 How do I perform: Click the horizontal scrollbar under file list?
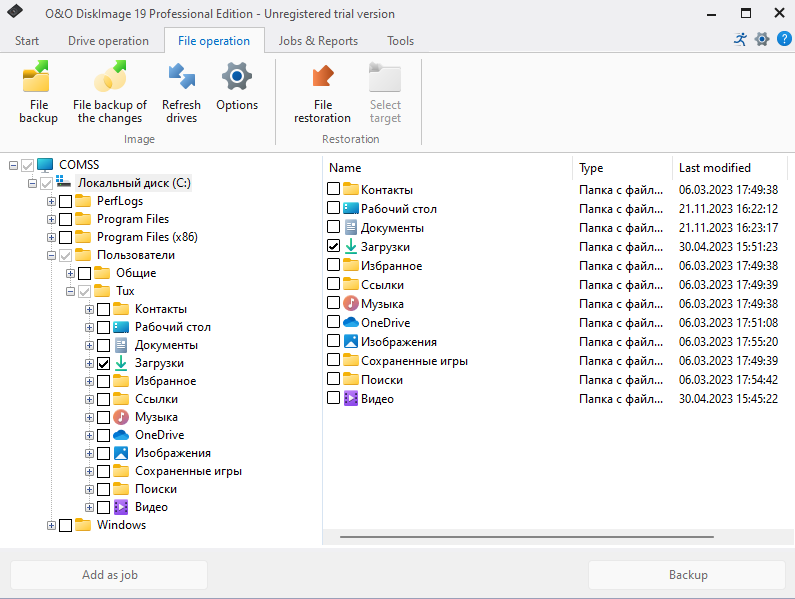527,536
